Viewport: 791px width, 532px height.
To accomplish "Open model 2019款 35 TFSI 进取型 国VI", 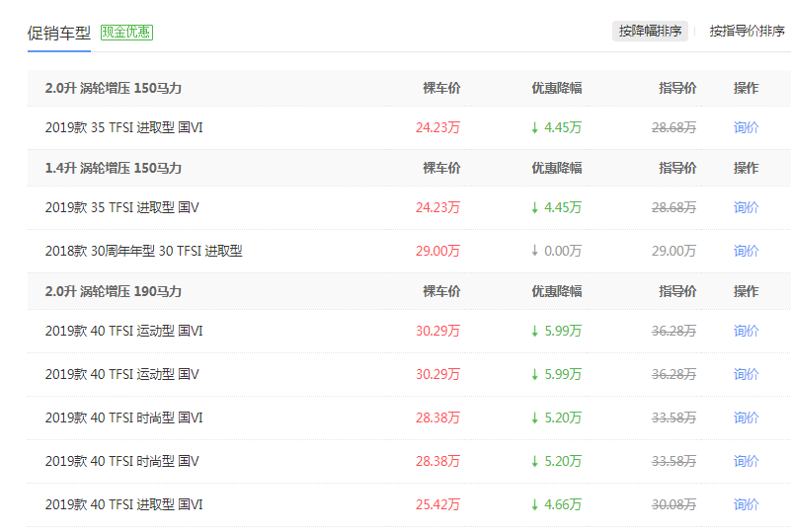I will (124, 127).
